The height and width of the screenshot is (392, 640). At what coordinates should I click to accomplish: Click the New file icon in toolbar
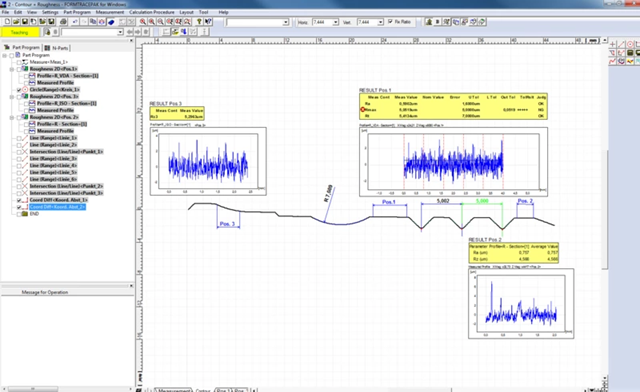[7, 22]
